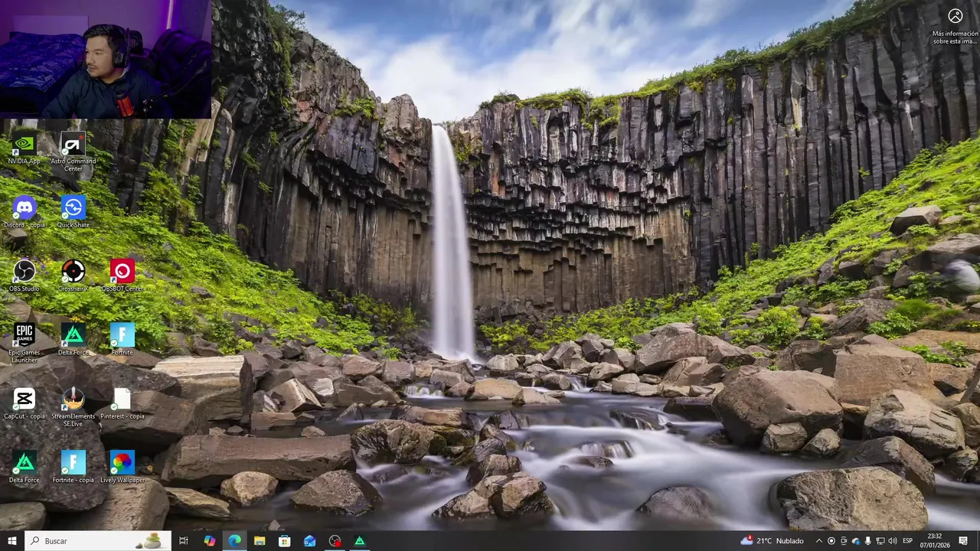
Task: Open the OneDrive cloud tray icon
Action: click(x=856, y=541)
